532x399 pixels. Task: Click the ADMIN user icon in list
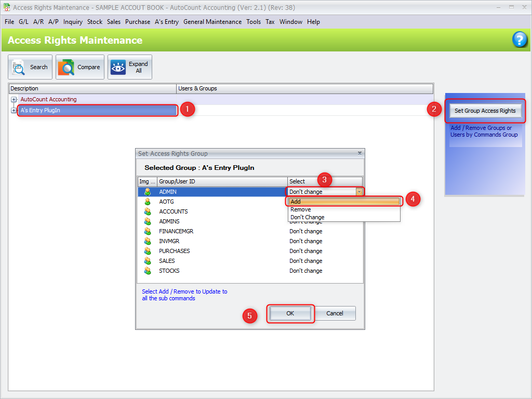(148, 192)
